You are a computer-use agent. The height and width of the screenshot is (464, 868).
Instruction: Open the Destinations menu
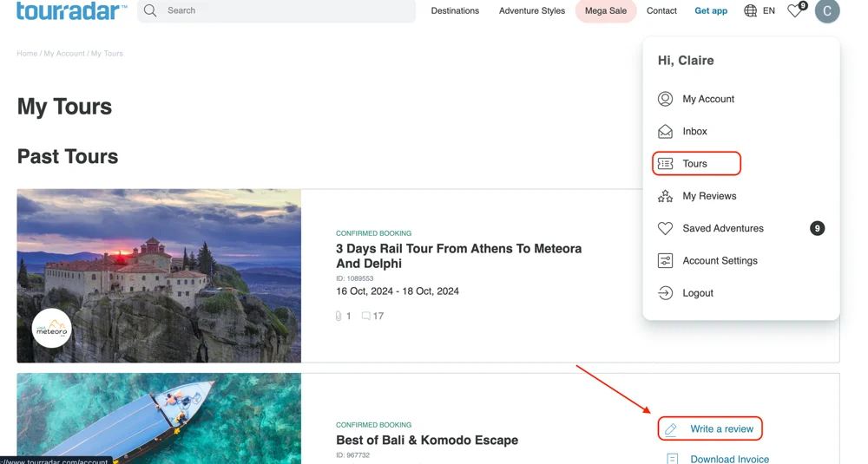[x=455, y=10]
